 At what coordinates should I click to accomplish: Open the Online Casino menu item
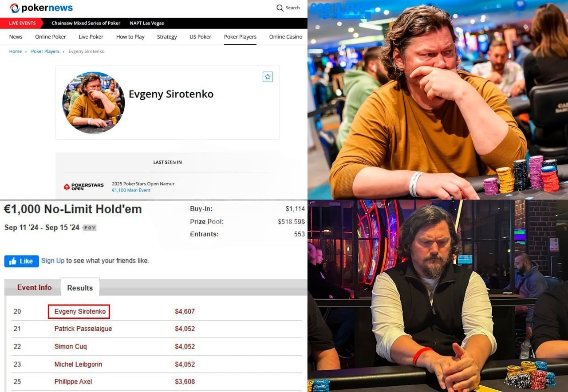(x=286, y=37)
